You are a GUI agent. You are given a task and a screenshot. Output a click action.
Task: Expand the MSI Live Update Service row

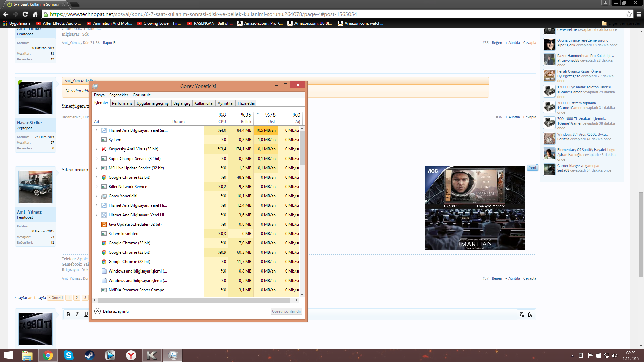pyautogui.click(x=96, y=168)
